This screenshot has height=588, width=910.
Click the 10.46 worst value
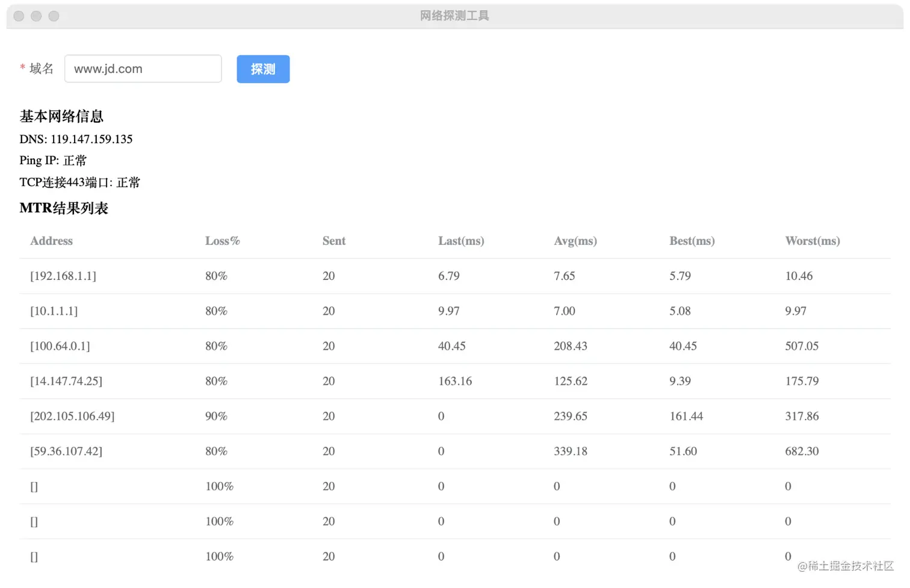coord(799,276)
